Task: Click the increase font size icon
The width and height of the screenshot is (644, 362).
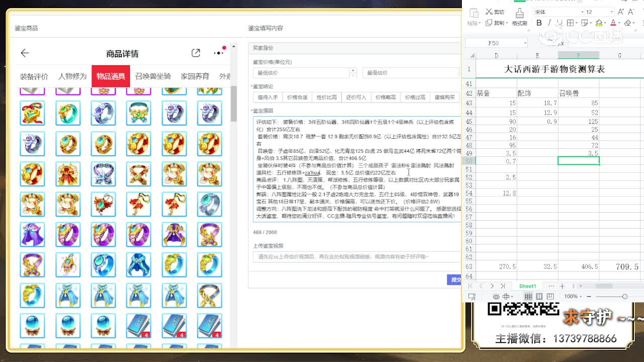Action: (620, 11)
